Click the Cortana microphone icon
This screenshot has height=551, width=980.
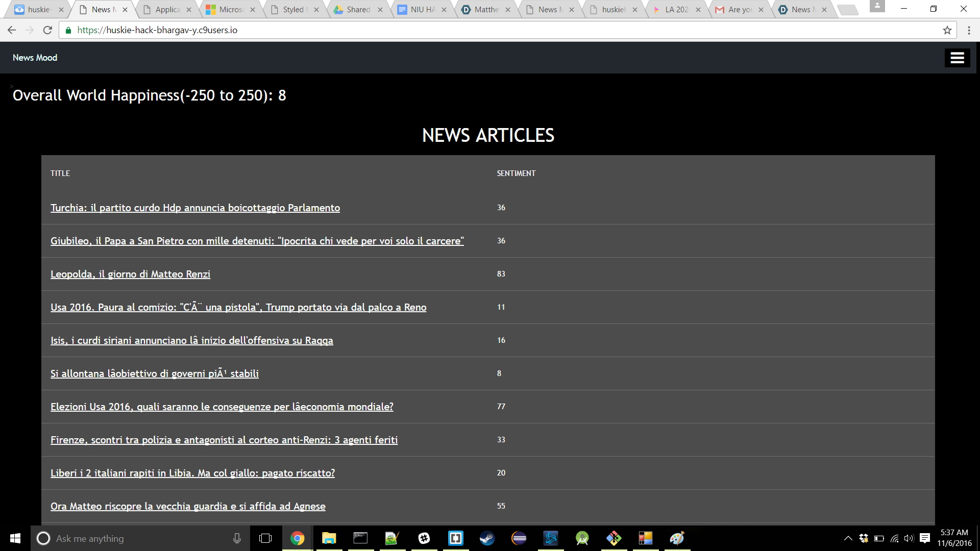click(x=237, y=538)
